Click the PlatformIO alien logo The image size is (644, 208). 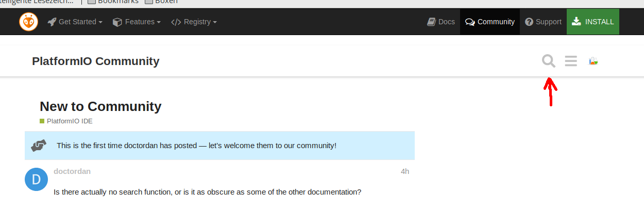29,22
